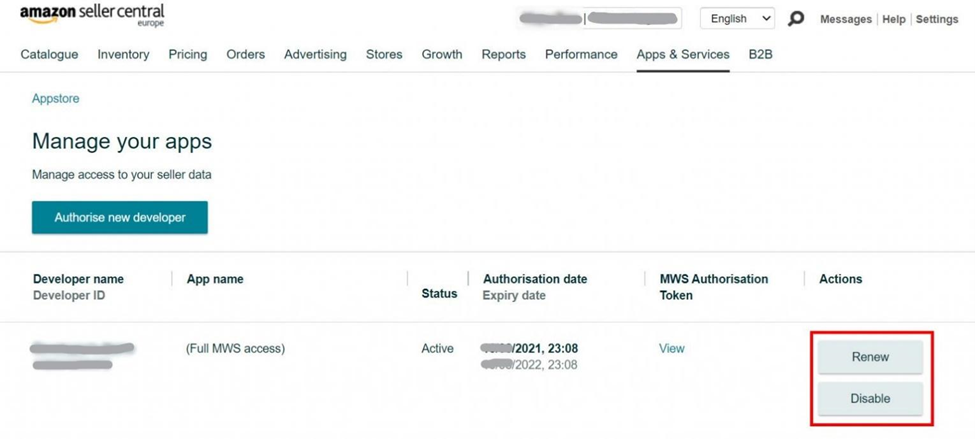The height and width of the screenshot is (439, 975).
Task: Click the Status column header
Action: pyautogui.click(x=440, y=293)
